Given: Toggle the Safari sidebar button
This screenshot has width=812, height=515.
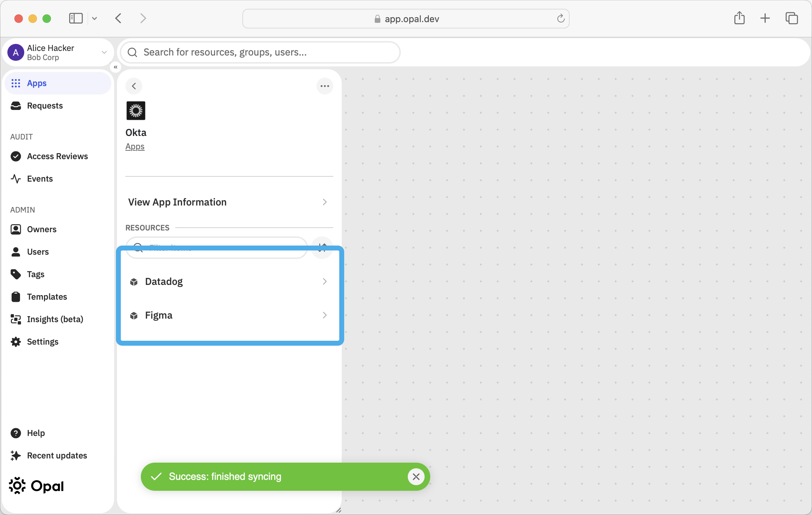Looking at the screenshot, I should tap(76, 18).
